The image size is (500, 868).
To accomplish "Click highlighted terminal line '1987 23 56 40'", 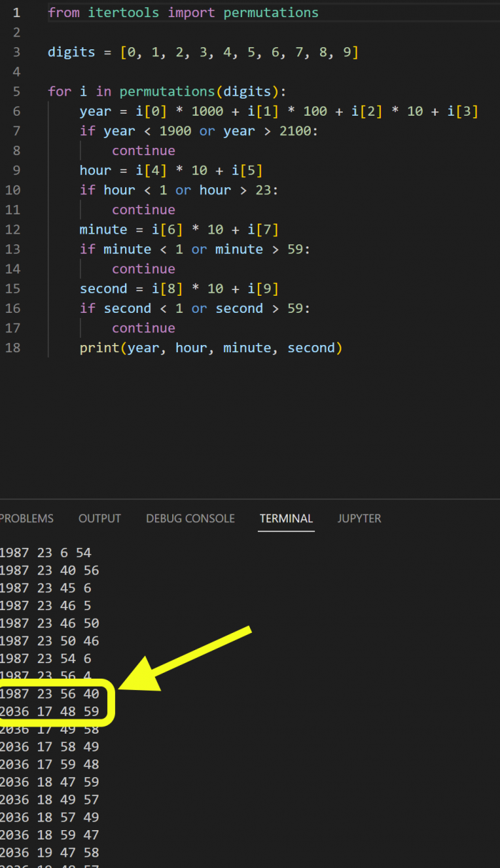I will [50, 694].
